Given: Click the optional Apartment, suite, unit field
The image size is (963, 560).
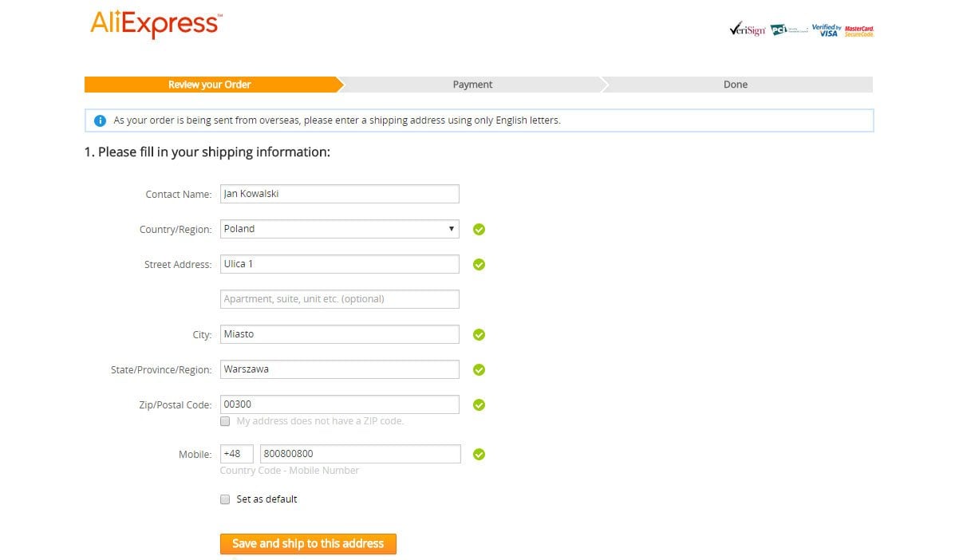Looking at the screenshot, I should [x=339, y=299].
